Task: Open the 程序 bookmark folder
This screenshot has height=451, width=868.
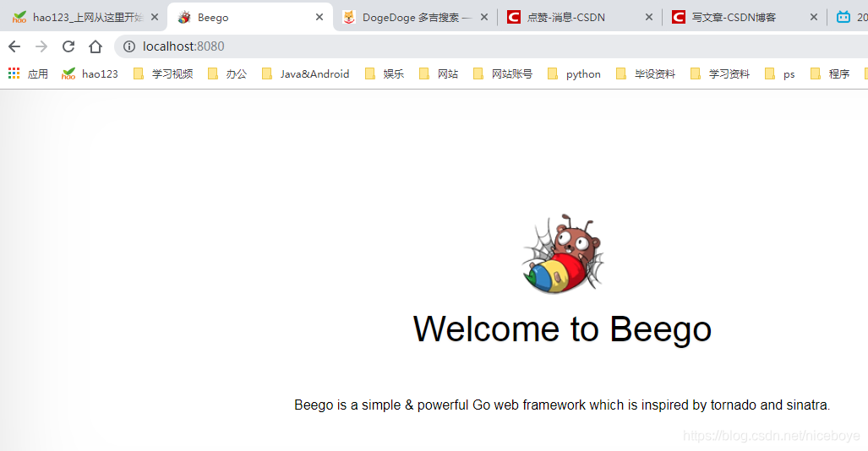Action: tap(829, 73)
